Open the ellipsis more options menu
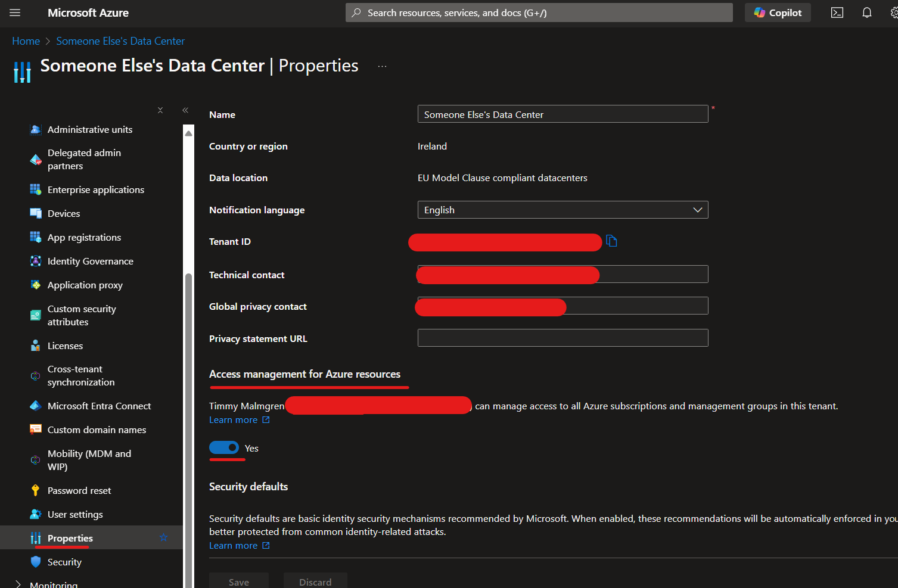 [382, 66]
